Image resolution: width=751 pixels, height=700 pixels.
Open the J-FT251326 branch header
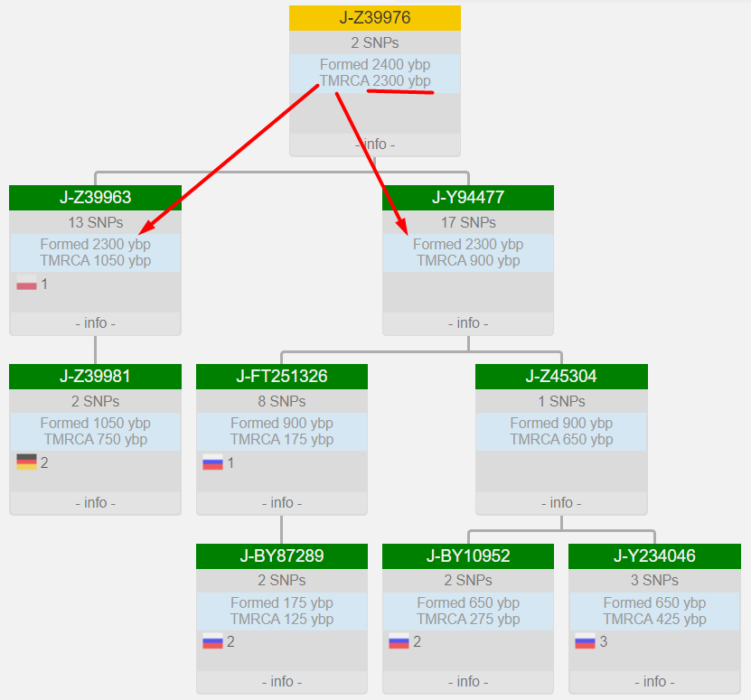click(x=282, y=377)
